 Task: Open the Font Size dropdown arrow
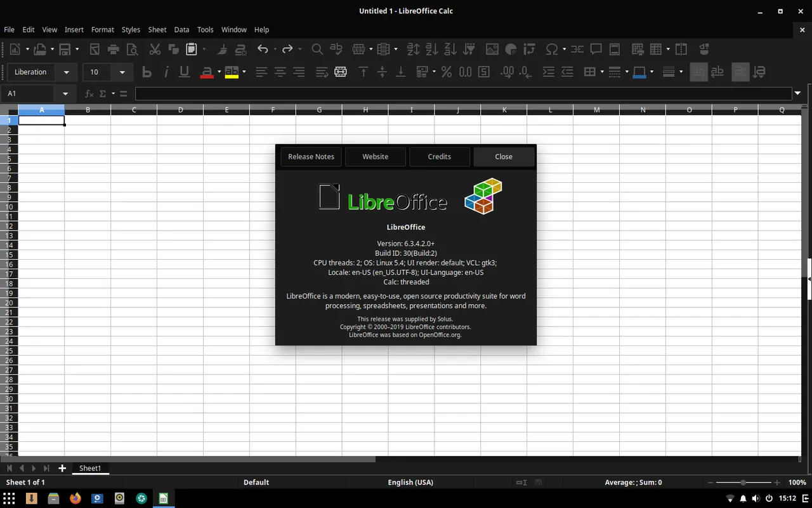(x=122, y=72)
